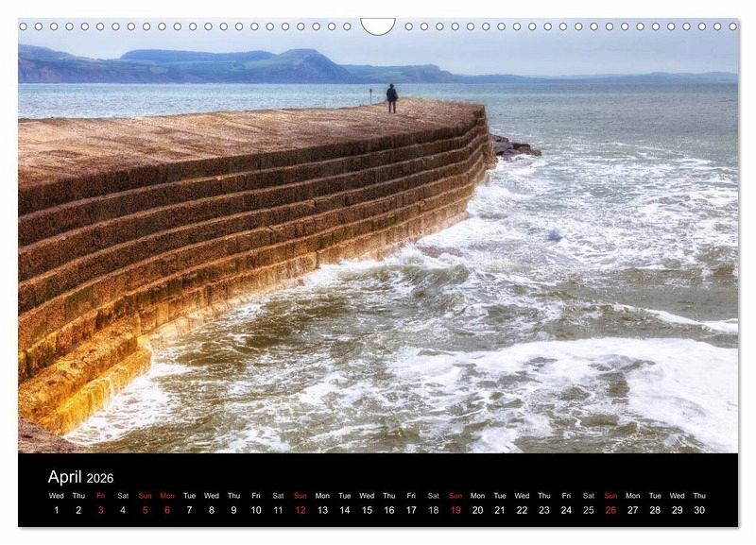Select day 7 Tuesday

coord(190,510)
